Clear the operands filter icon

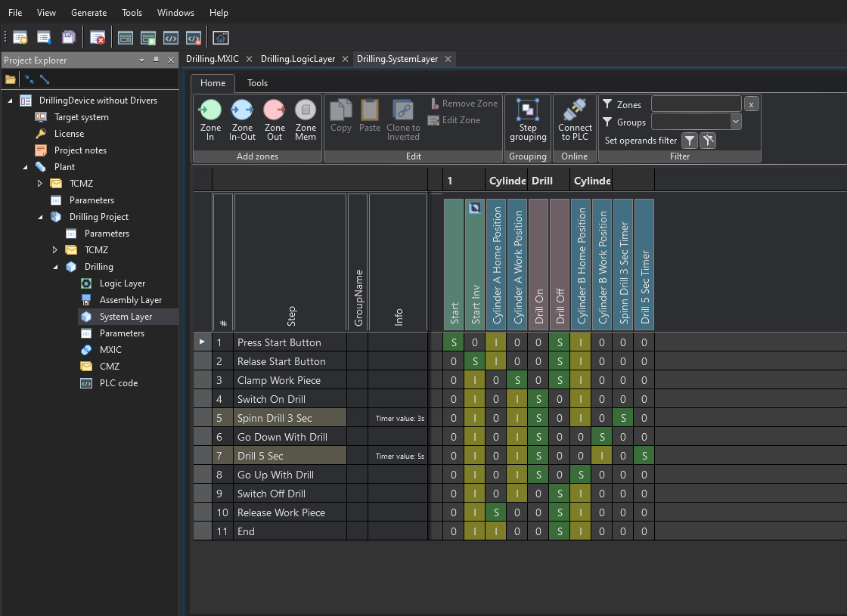pyautogui.click(x=708, y=141)
